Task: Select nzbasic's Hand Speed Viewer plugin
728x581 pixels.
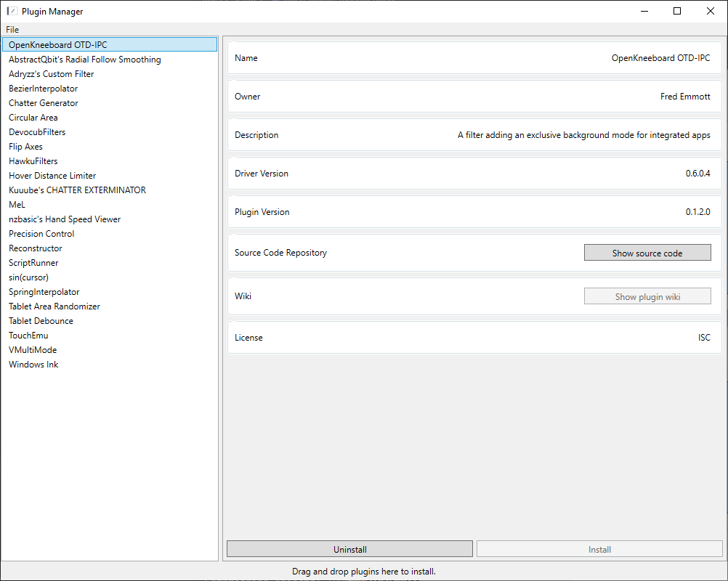Action: point(65,219)
